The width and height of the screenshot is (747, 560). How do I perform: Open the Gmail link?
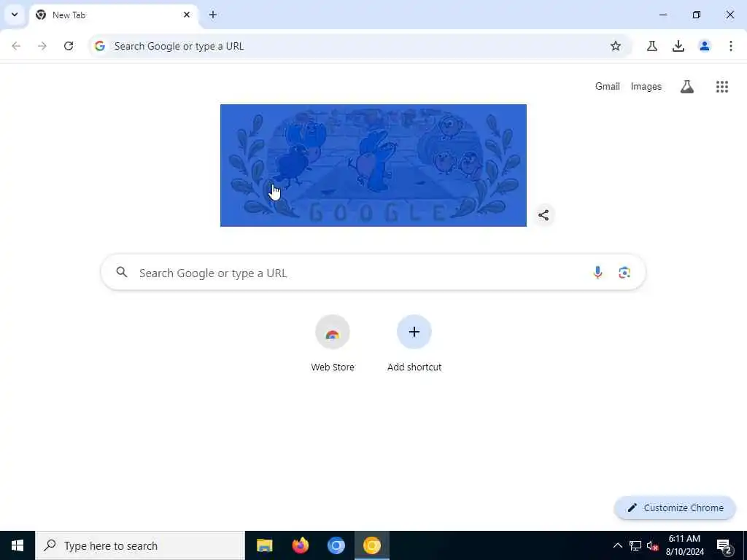(x=608, y=87)
